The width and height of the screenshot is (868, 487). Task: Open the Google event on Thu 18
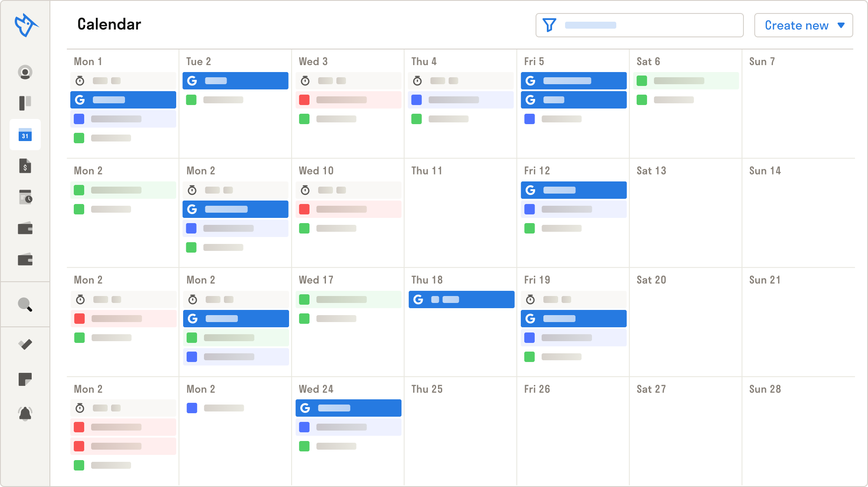coord(461,299)
